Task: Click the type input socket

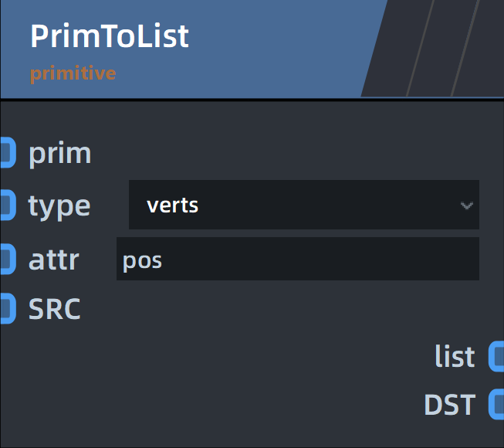Action: (8, 205)
